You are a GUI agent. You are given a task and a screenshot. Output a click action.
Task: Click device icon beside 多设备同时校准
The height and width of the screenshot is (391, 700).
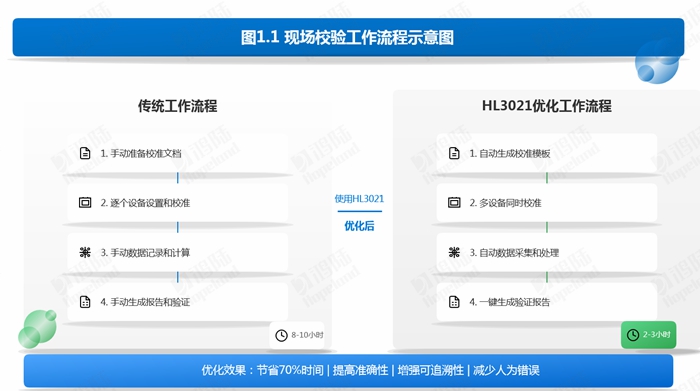tap(454, 203)
